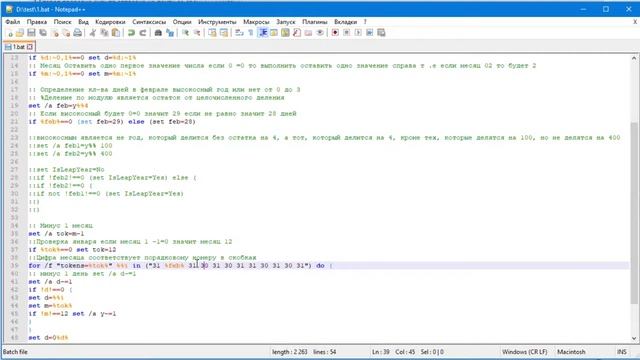Open Вкладки menu

pyautogui.click(x=345, y=22)
